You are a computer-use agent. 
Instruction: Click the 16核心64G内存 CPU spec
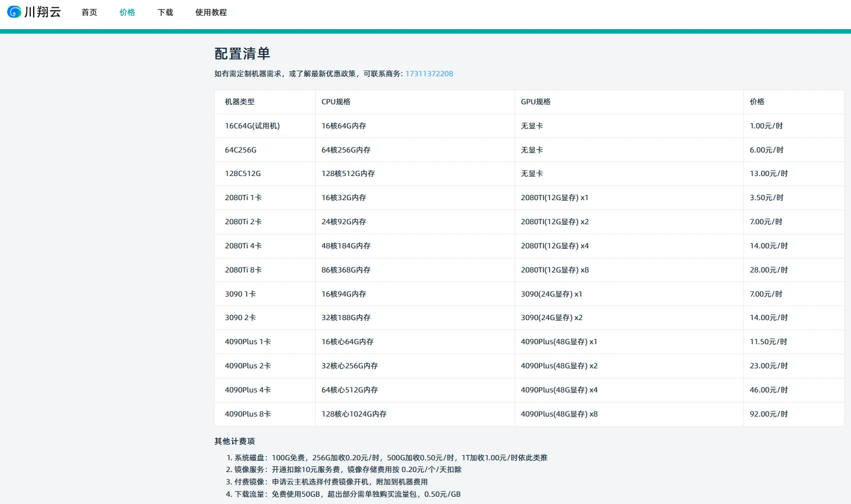[348, 341]
